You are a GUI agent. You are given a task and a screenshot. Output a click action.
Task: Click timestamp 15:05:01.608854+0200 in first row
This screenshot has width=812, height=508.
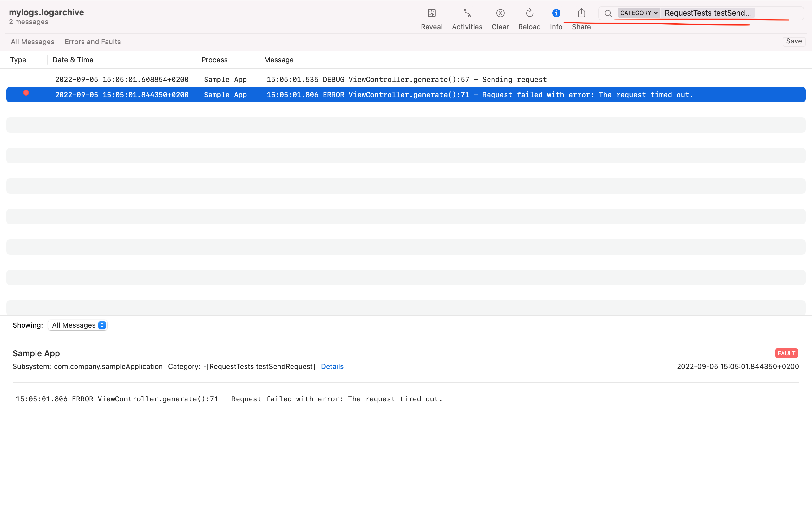pyautogui.click(x=122, y=79)
